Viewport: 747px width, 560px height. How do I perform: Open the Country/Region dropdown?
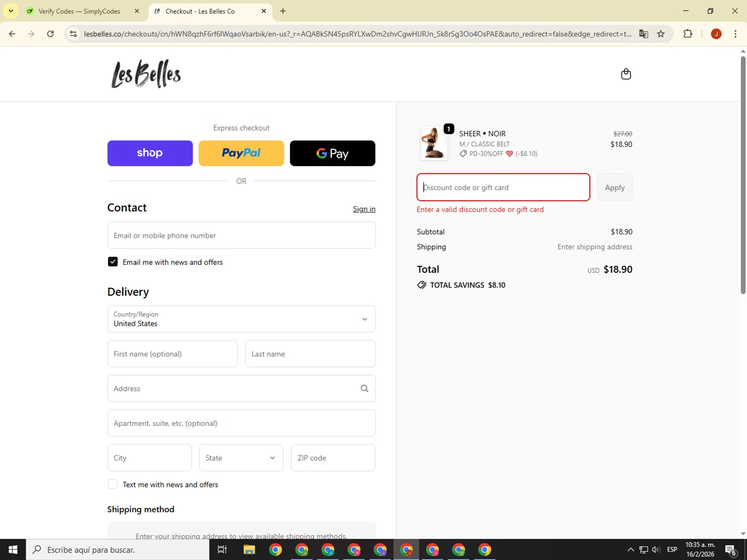[242, 319]
